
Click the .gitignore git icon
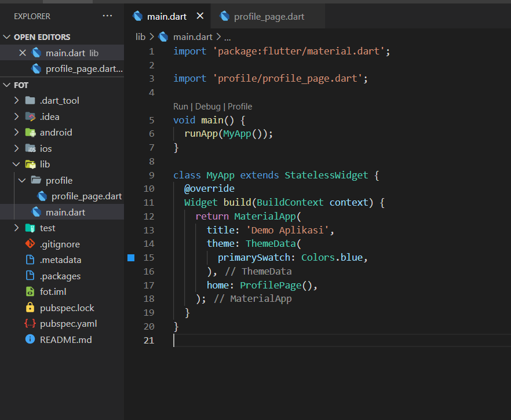tap(30, 244)
